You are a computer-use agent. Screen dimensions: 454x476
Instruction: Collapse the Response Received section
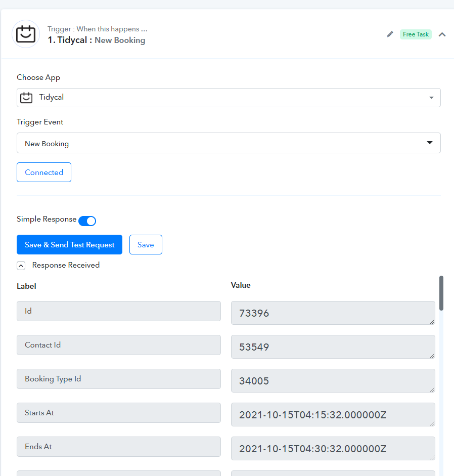[21, 266]
